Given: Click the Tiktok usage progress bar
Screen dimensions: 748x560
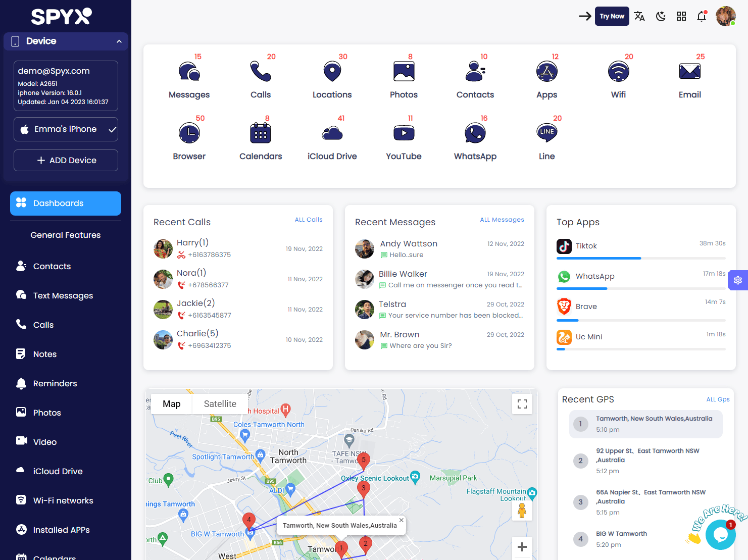Looking at the screenshot, I should [641, 259].
